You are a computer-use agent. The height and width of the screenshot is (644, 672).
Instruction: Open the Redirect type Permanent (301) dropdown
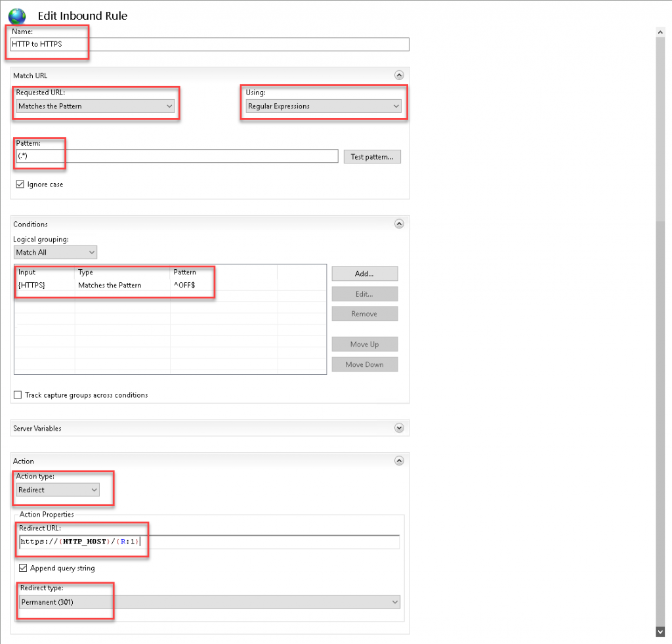209,602
